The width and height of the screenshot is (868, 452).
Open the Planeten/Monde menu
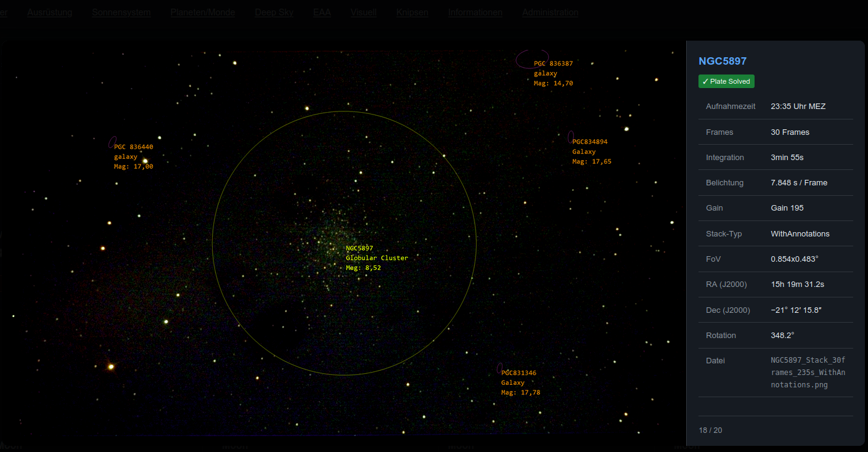click(x=203, y=12)
